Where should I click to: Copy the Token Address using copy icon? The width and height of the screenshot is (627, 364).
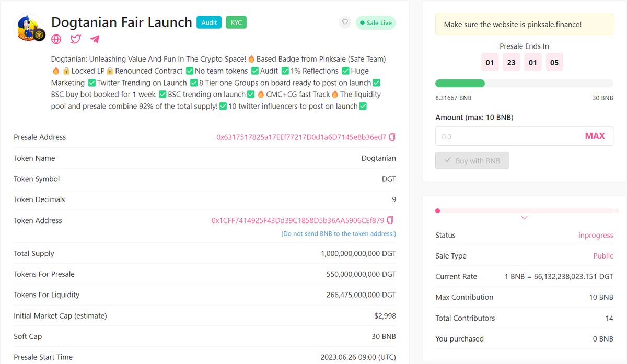click(390, 220)
